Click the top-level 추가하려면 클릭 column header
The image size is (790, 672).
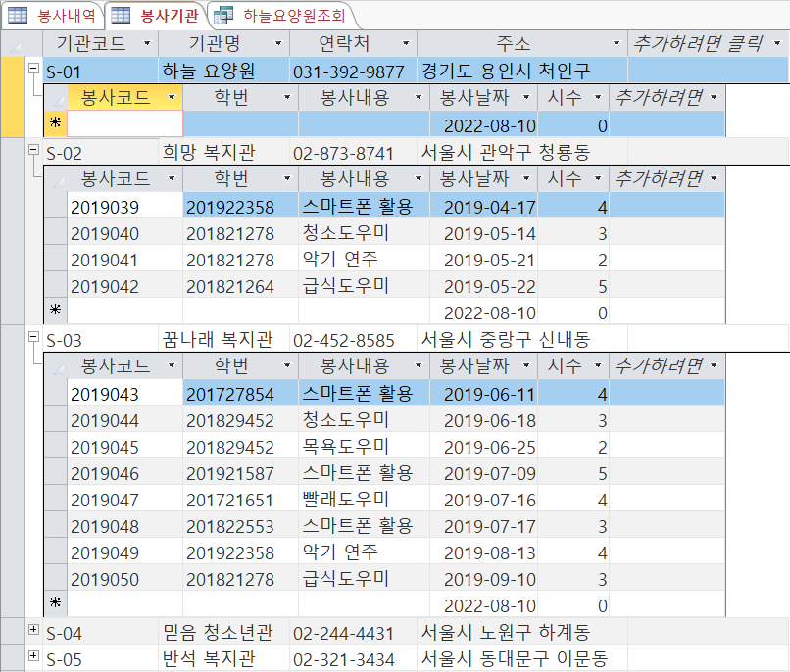pyautogui.click(x=700, y=44)
